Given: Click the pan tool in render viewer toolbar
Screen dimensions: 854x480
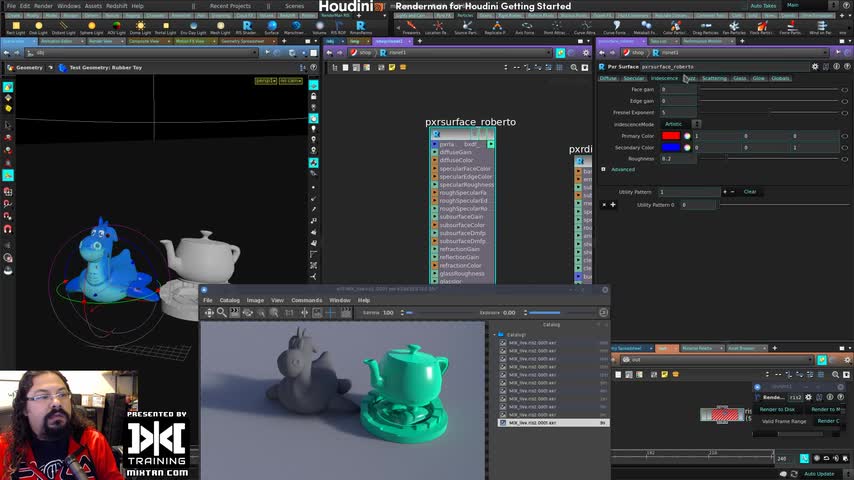Looking at the screenshot, I should point(209,312).
